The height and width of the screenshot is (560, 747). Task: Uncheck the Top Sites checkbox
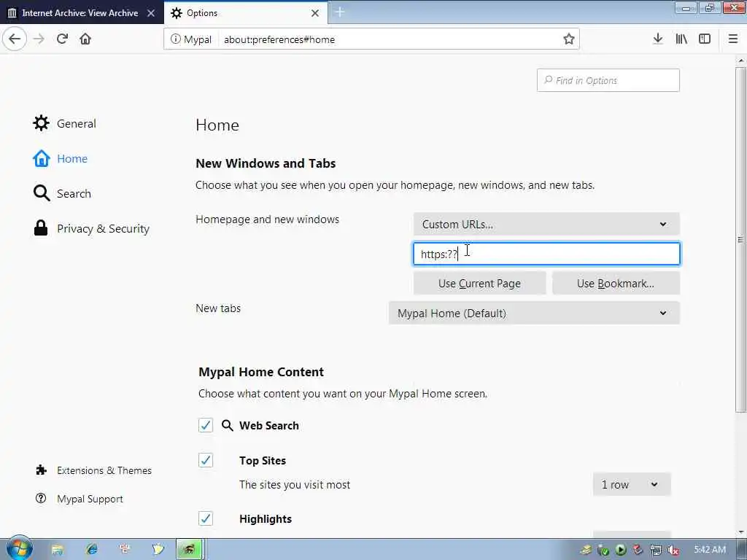coord(205,460)
